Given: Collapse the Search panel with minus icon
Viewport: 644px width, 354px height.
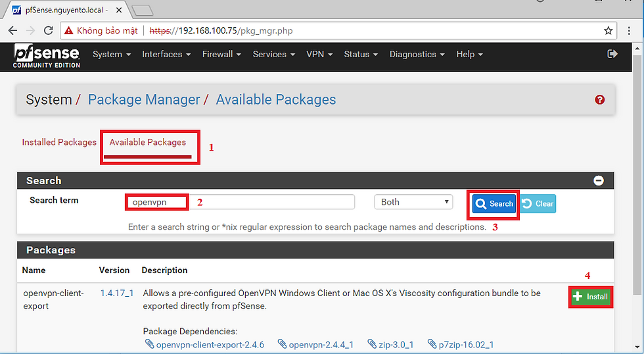Looking at the screenshot, I should tap(599, 180).
